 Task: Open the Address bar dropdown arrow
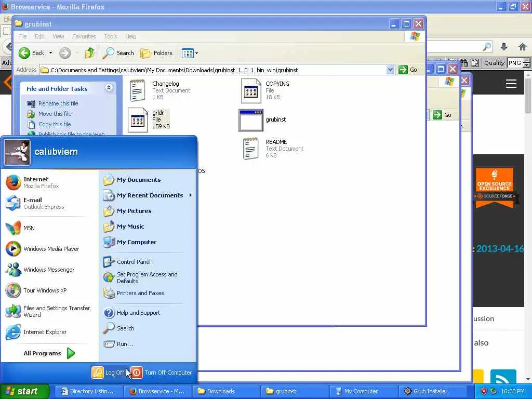point(390,70)
